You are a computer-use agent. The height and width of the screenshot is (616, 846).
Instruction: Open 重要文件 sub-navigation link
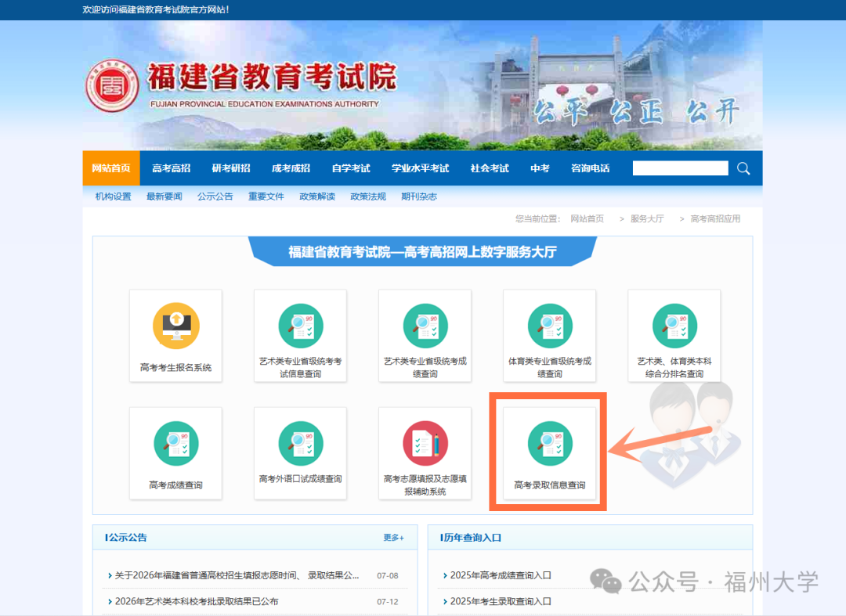[266, 196]
